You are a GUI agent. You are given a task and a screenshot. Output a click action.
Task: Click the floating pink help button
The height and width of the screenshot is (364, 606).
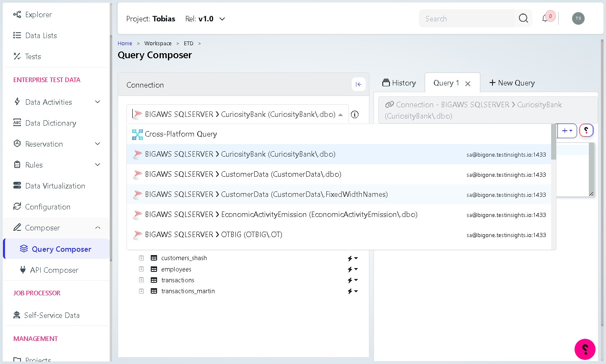pos(585,349)
